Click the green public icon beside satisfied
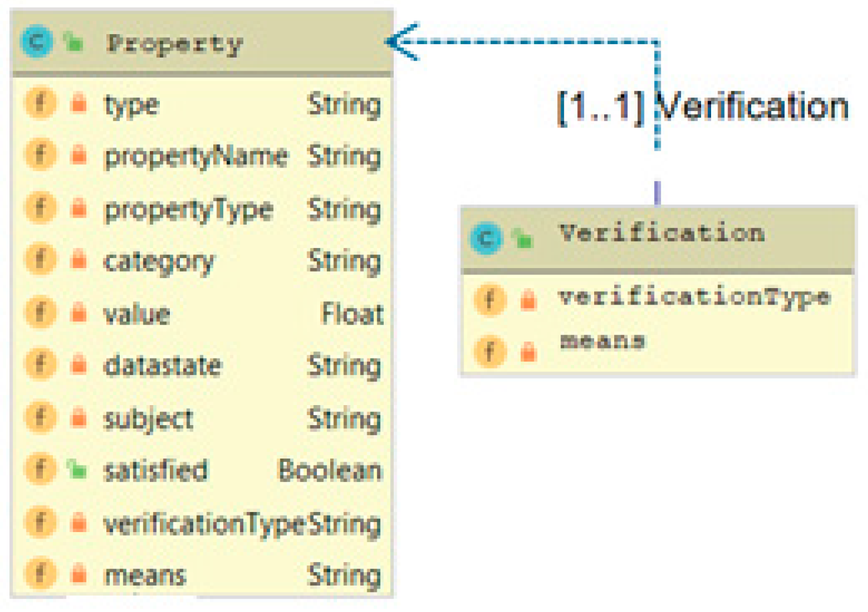Image resolution: width=868 pixels, height=612 pixels. click(77, 469)
